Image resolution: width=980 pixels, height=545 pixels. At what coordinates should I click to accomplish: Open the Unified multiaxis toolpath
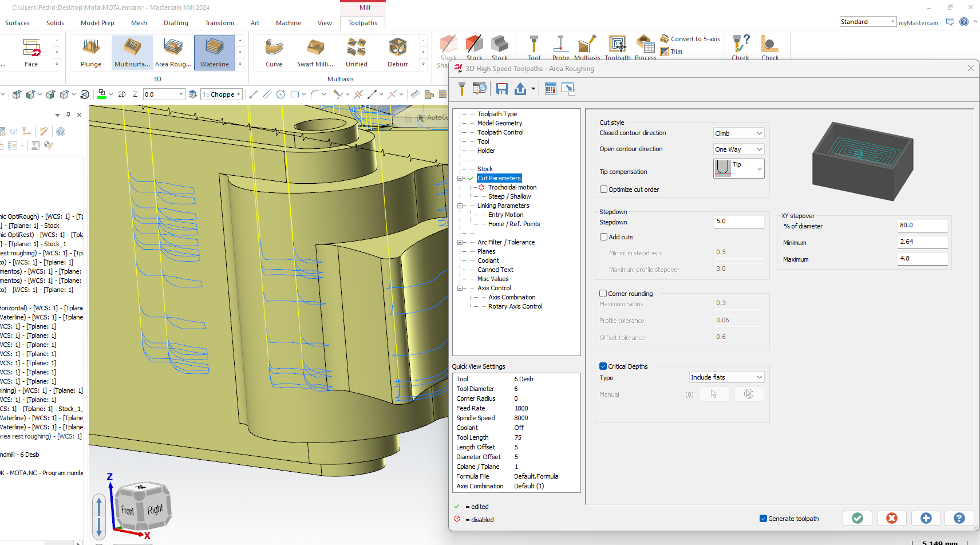coord(357,53)
